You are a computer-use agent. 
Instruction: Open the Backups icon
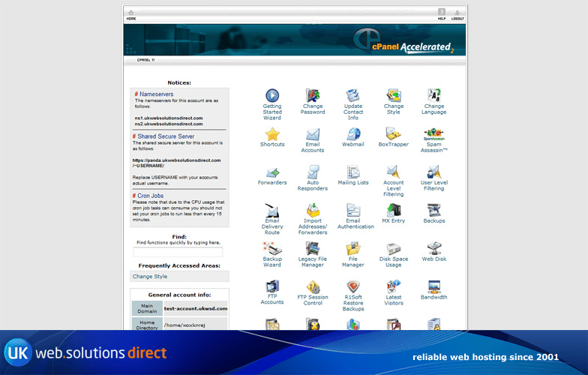[x=433, y=210]
